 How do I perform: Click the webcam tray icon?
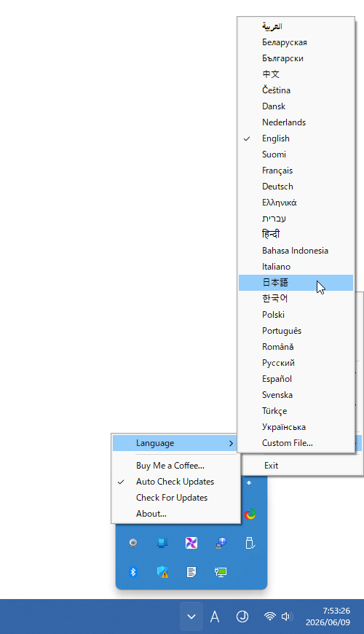[x=133, y=543]
